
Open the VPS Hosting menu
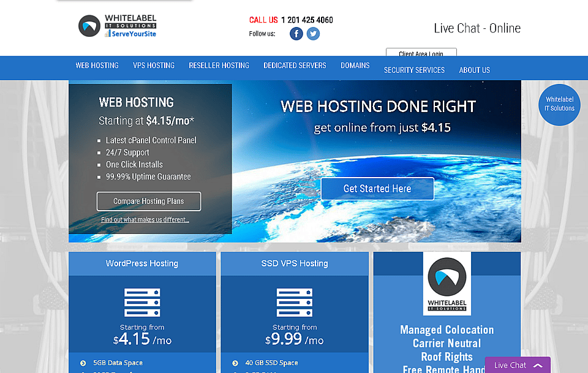[154, 66]
